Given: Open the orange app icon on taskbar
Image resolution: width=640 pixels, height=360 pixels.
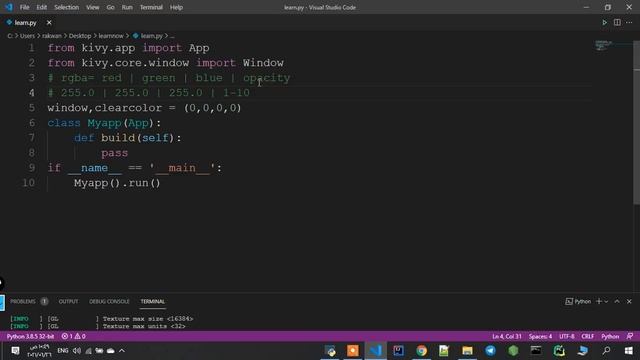Looking at the screenshot, I should 353,351.
